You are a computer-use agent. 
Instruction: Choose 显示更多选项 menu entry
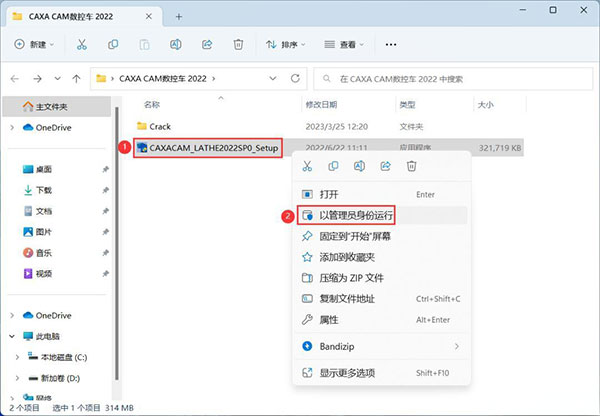click(382, 373)
